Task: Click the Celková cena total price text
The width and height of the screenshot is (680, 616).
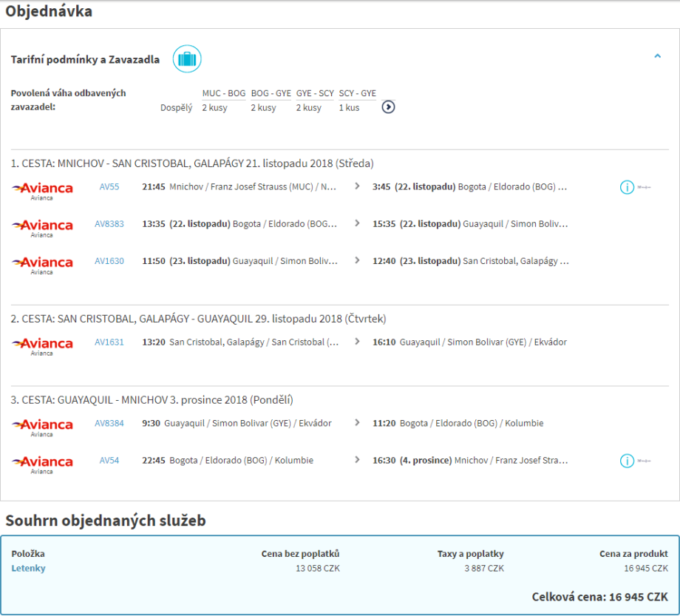Action: click(599, 596)
